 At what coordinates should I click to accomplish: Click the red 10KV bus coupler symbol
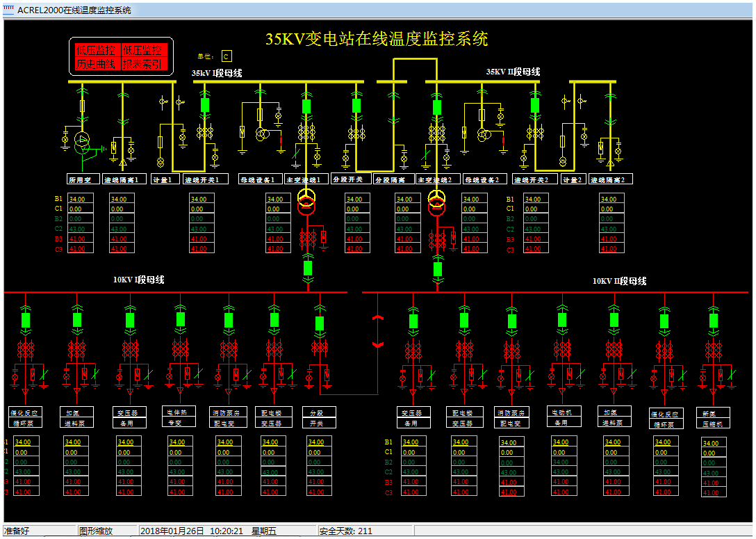[x=378, y=331]
